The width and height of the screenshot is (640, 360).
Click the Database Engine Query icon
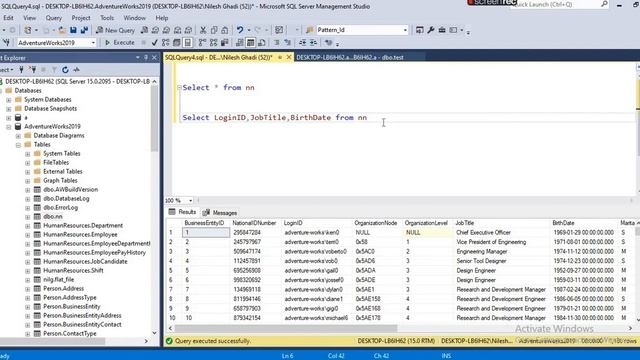(x=144, y=30)
